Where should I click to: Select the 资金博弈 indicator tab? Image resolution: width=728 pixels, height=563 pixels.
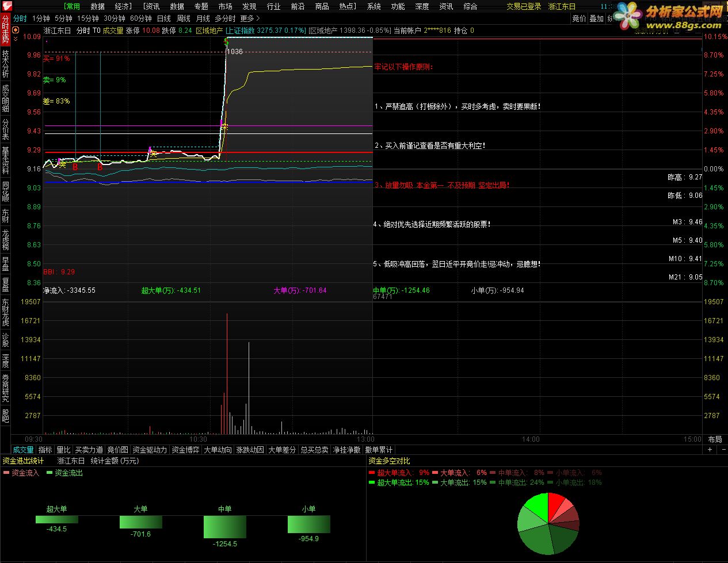pyautogui.click(x=186, y=450)
